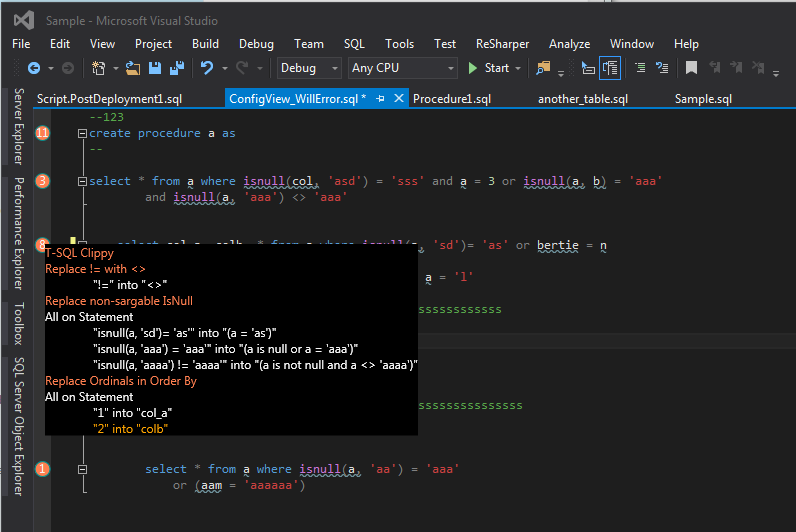Open the ReSharper menu

click(x=502, y=44)
